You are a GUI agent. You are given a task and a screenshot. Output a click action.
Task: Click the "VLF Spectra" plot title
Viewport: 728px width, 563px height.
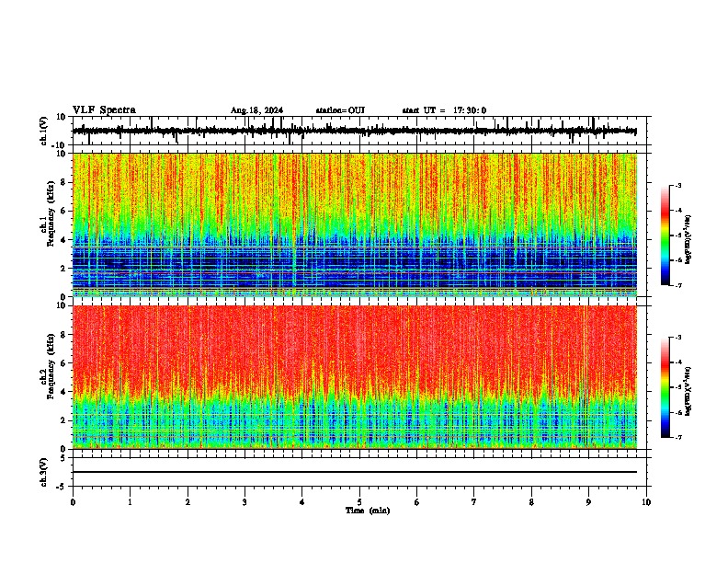pyautogui.click(x=104, y=110)
